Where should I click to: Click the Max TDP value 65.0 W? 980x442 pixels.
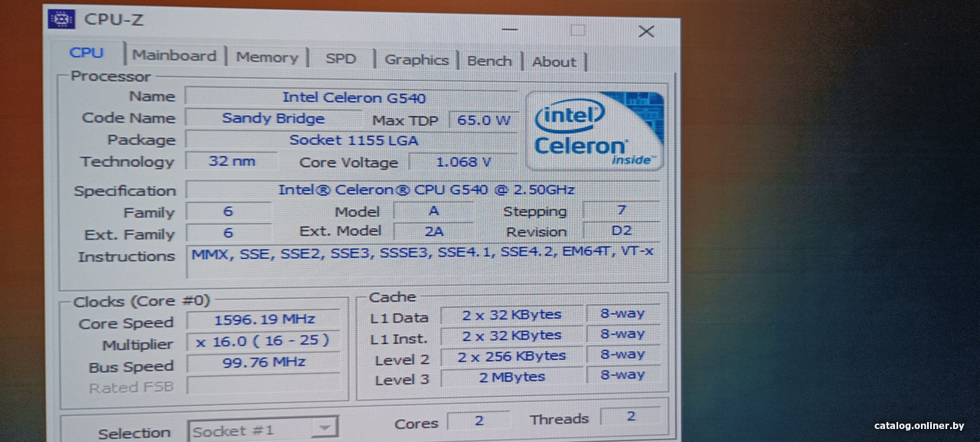(483, 120)
